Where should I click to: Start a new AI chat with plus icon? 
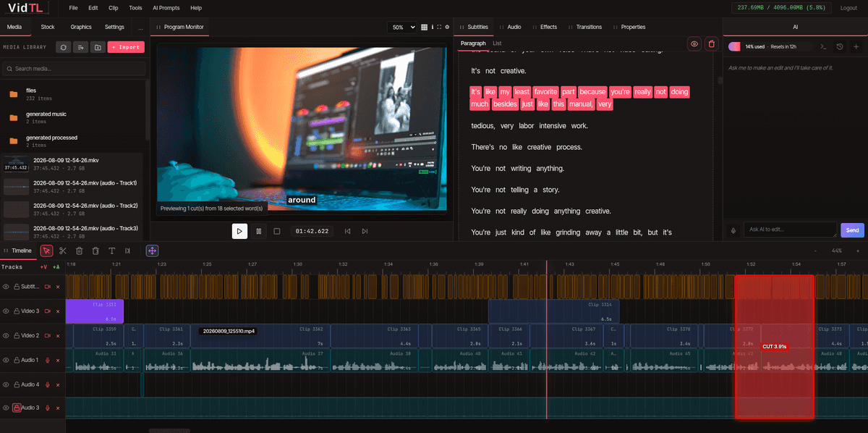856,46
